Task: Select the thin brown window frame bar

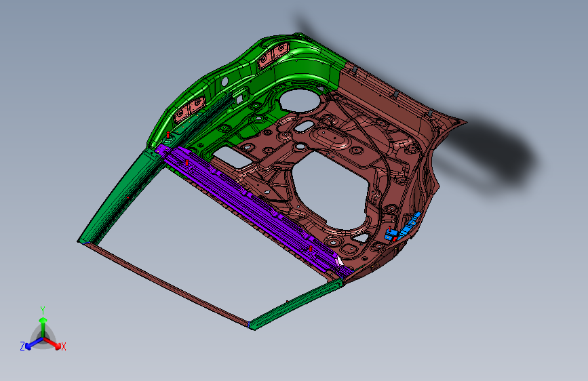Action: coord(169,285)
